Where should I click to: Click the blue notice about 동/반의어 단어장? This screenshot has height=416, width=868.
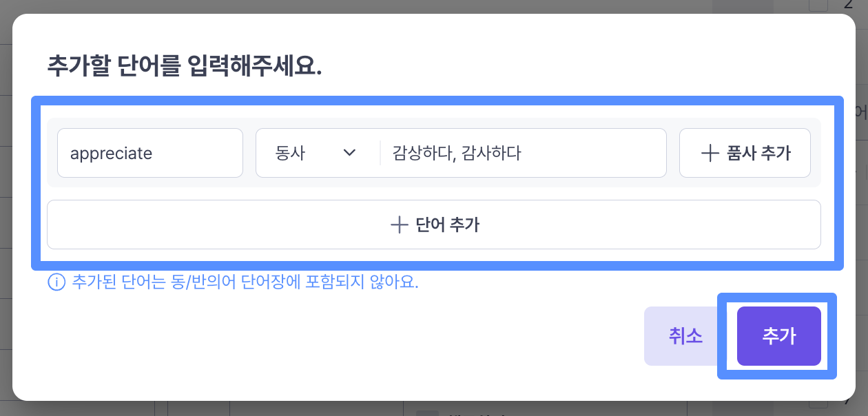tap(245, 282)
